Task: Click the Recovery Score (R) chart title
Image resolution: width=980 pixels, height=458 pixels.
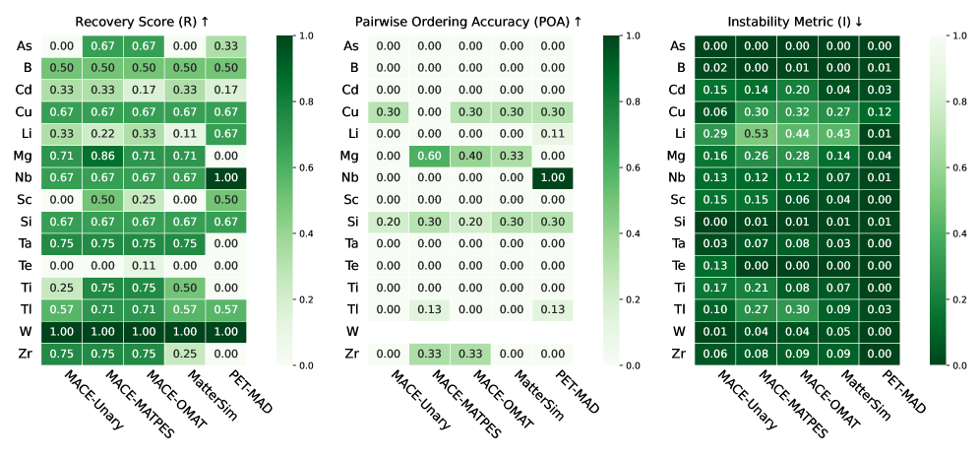Action: tap(146, 20)
